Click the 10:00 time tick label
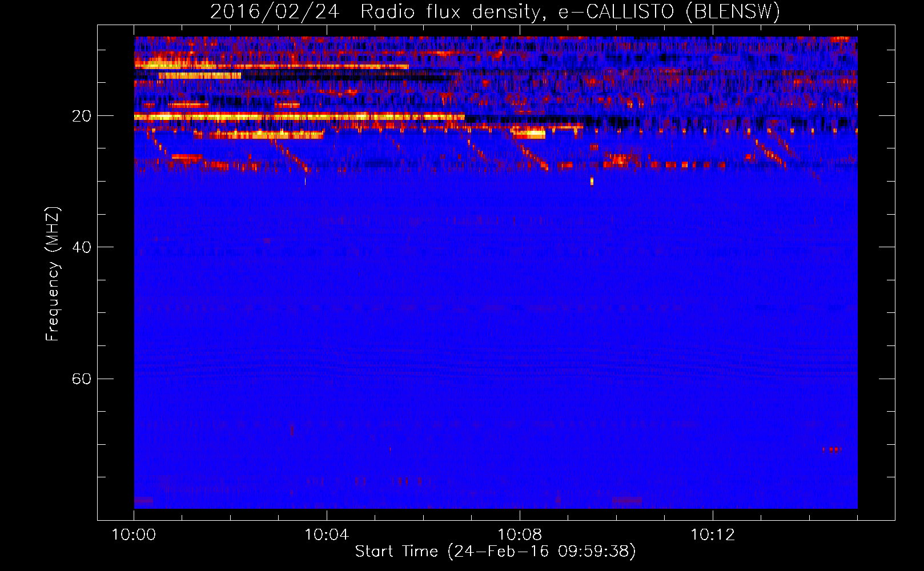The width and height of the screenshot is (924, 571). [x=134, y=535]
